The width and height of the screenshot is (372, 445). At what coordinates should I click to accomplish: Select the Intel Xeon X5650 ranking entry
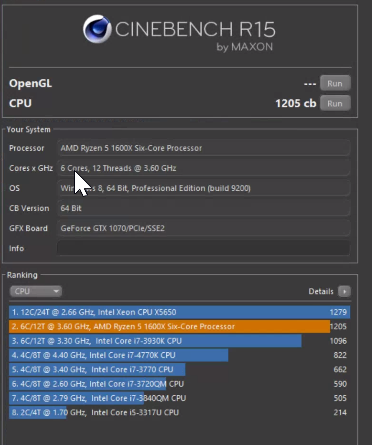(x=180, y=312)
